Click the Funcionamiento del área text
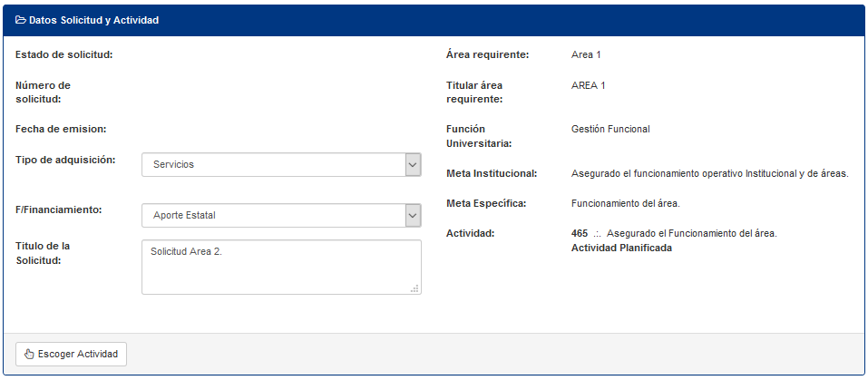Screen dimensions: 868x380 coord(625,203)
